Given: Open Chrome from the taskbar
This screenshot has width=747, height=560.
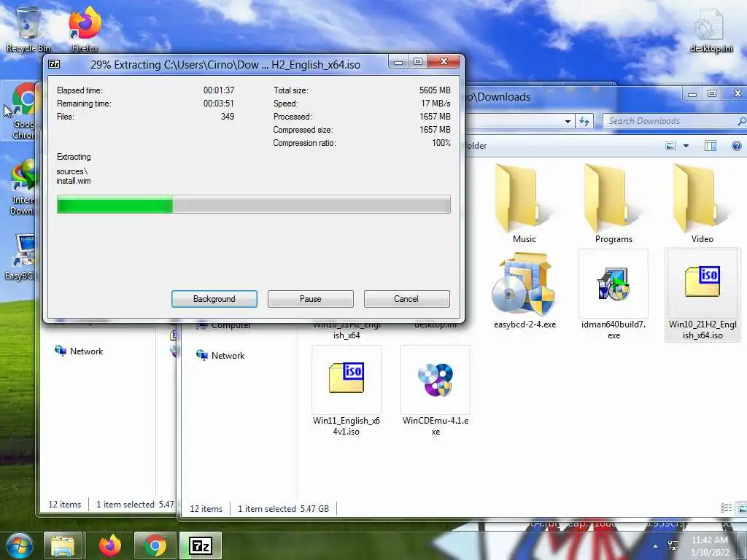Looking at the screenshot, I should click(155, 545).
